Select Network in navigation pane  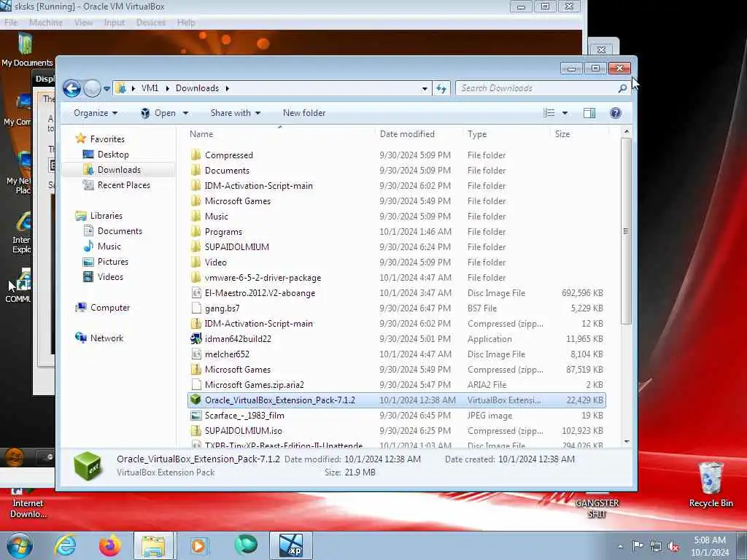click(x=107, y=338)
